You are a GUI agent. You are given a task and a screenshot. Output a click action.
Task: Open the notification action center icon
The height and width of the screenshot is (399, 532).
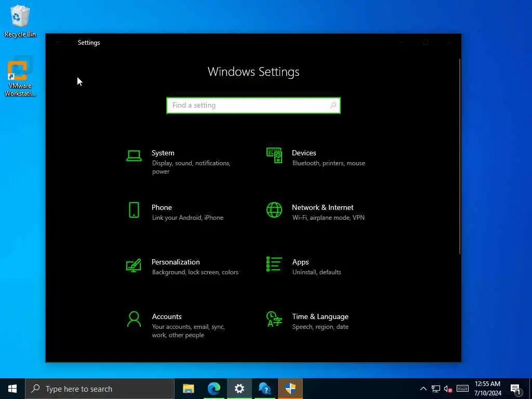pos(516,390)
